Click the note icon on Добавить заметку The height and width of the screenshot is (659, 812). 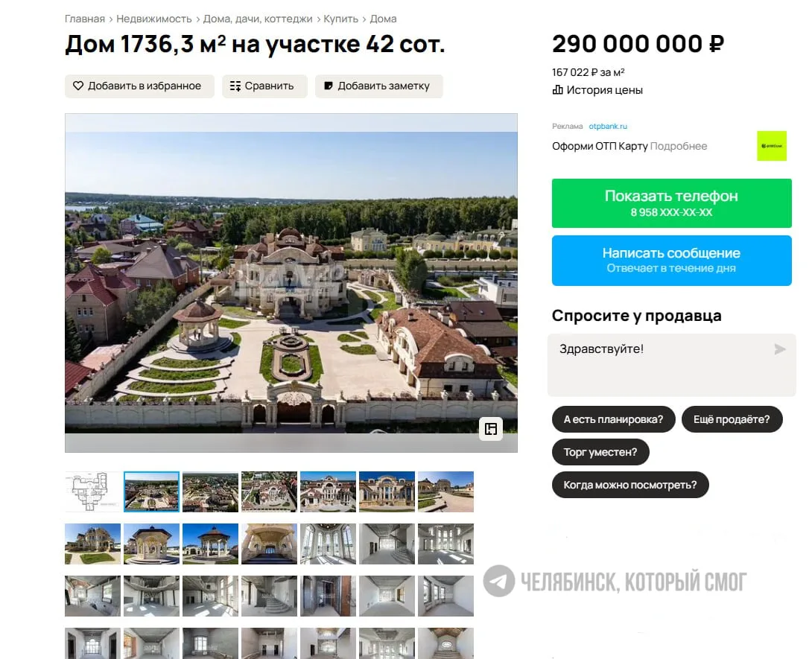tap(329, 86)
